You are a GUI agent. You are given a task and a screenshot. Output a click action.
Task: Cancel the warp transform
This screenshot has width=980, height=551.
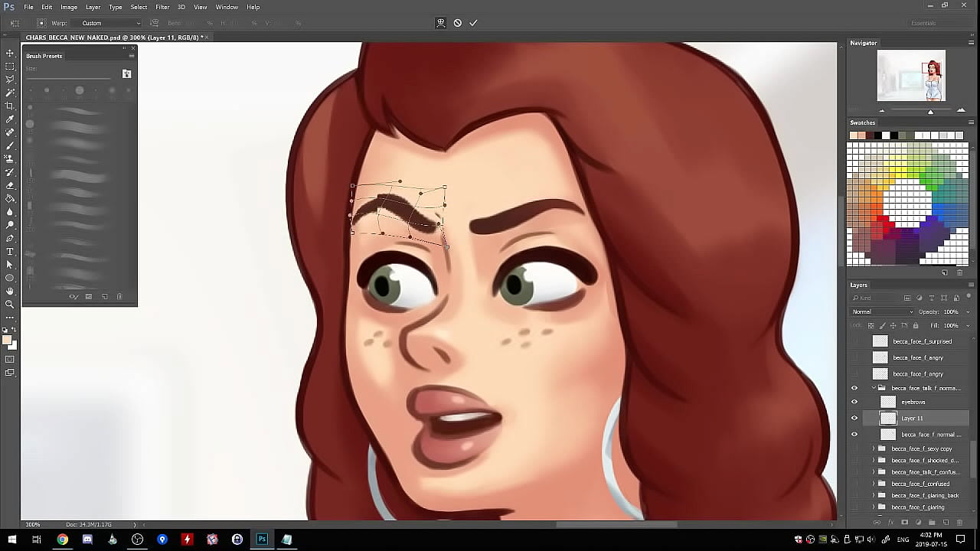click(457, 23)
